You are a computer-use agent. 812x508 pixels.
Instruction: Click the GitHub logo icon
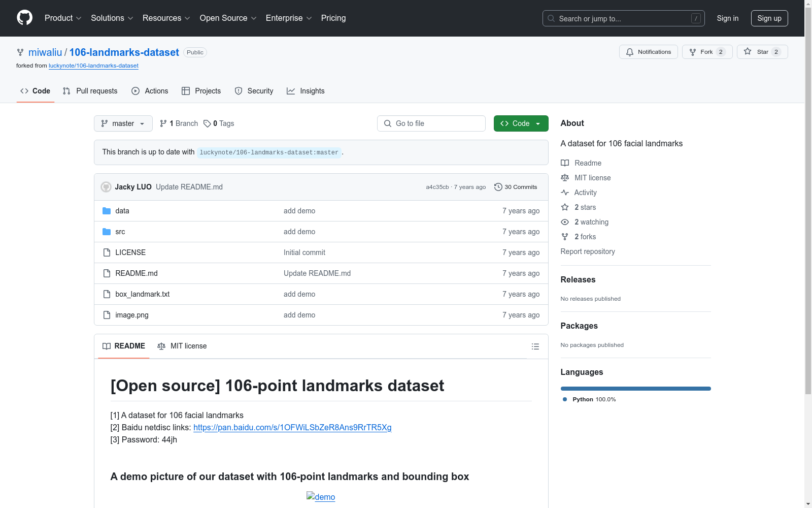coord(24,18)
